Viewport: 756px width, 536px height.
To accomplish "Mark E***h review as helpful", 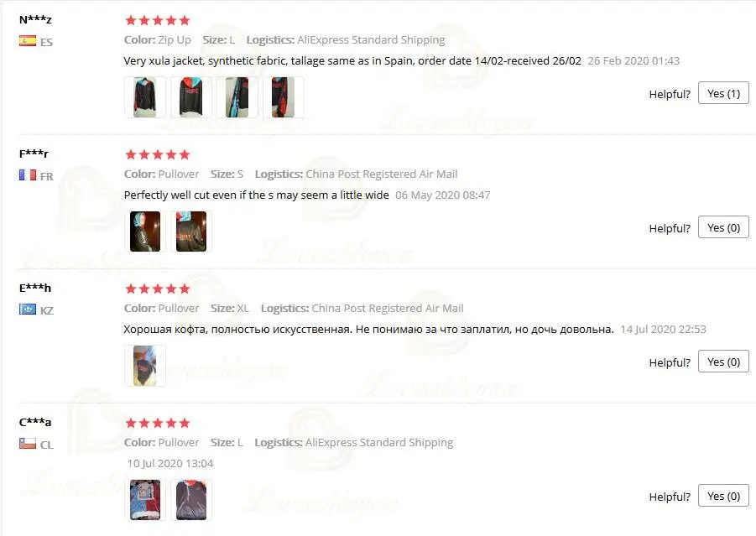I will 723,362.
